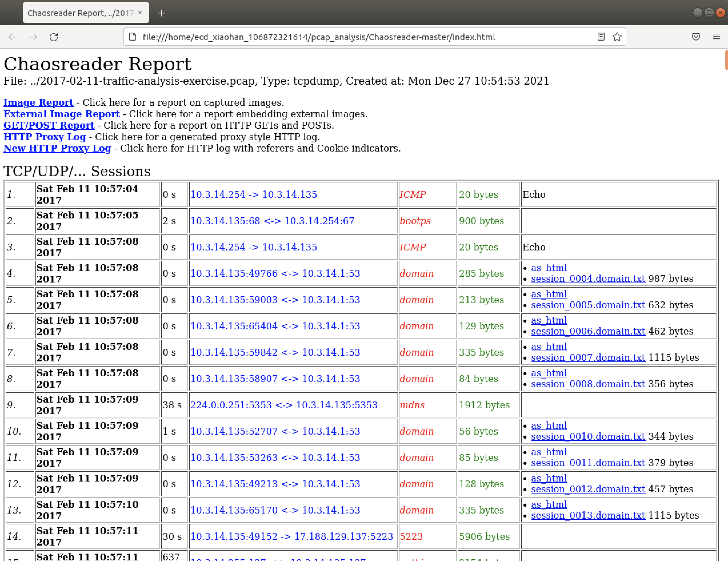This screenshot has height=561, width=728.
Task: Open session_0007.domain.txt file link
Action: tap(588, 358)
